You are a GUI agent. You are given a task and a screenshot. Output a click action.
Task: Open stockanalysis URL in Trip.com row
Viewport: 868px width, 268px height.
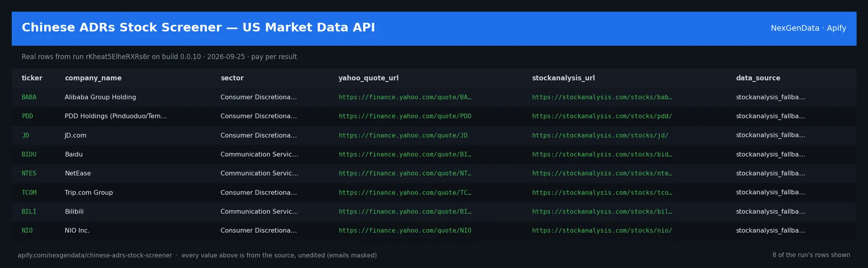(x=602, y=192)
